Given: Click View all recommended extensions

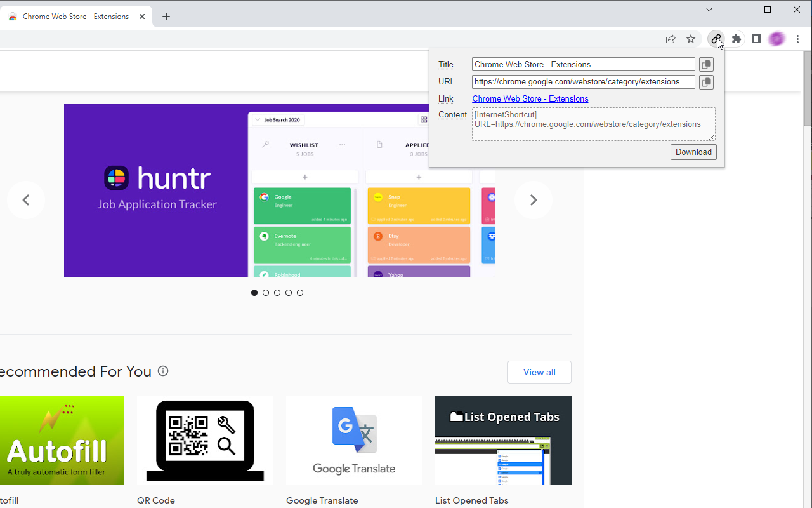Looking at the screenshot, I should tap(539, 372).
